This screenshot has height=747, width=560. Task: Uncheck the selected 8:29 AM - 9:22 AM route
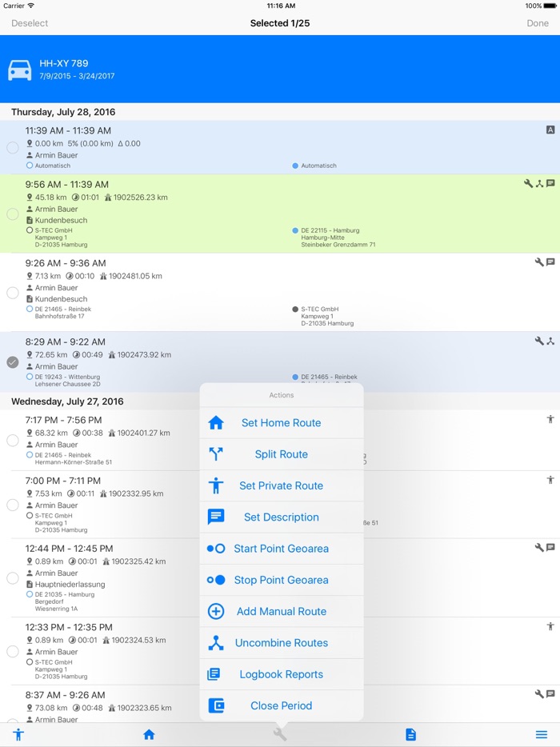point(13,362)
